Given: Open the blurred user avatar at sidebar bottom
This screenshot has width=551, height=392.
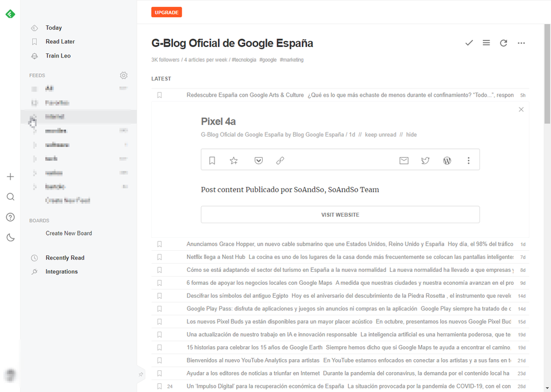Looking at the screenshot, I should click(11, 375).
